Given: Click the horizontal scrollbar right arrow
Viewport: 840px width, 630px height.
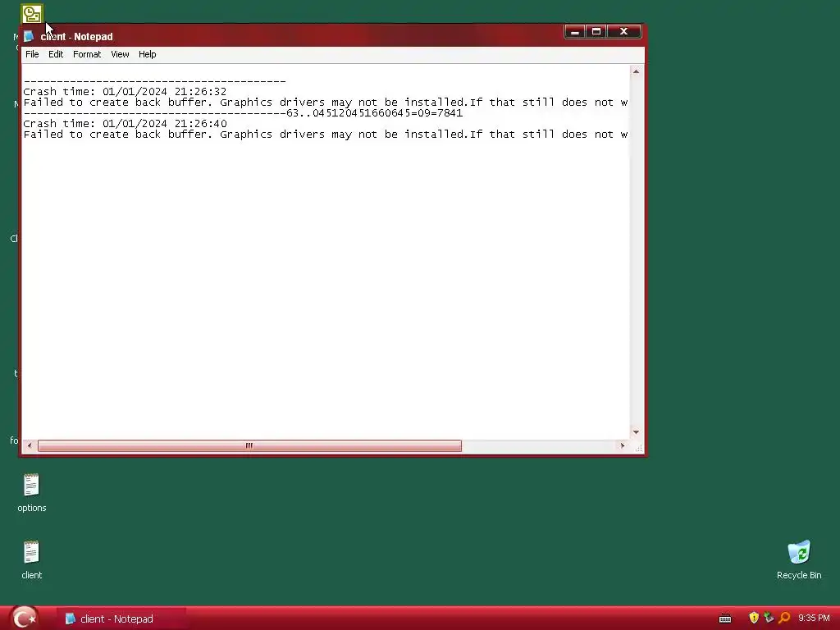Looking at the screenshot, I should point(622,445).
